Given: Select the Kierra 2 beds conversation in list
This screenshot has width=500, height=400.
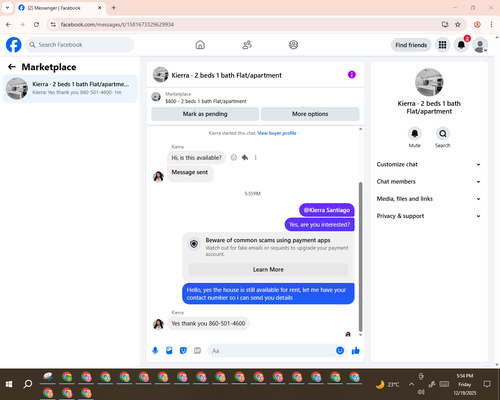Looking at the screenshot, I should click(70, 88).
